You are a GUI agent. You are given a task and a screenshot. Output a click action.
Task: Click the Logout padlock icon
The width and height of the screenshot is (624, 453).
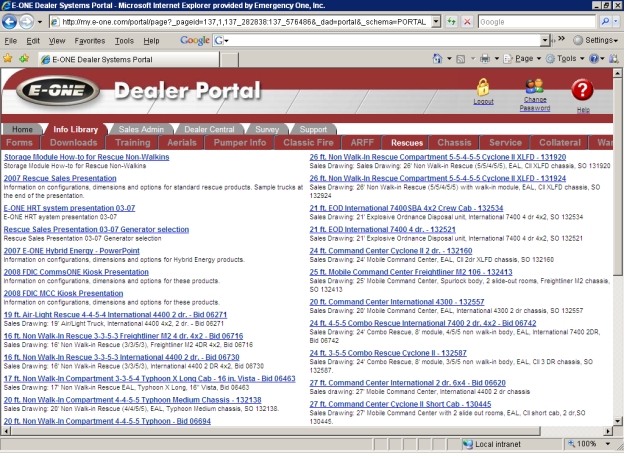click(x=483, y=87)
